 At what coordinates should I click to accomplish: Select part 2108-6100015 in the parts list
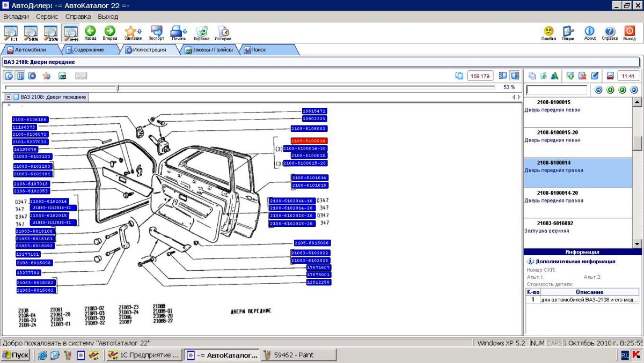(x=578, y=112)
